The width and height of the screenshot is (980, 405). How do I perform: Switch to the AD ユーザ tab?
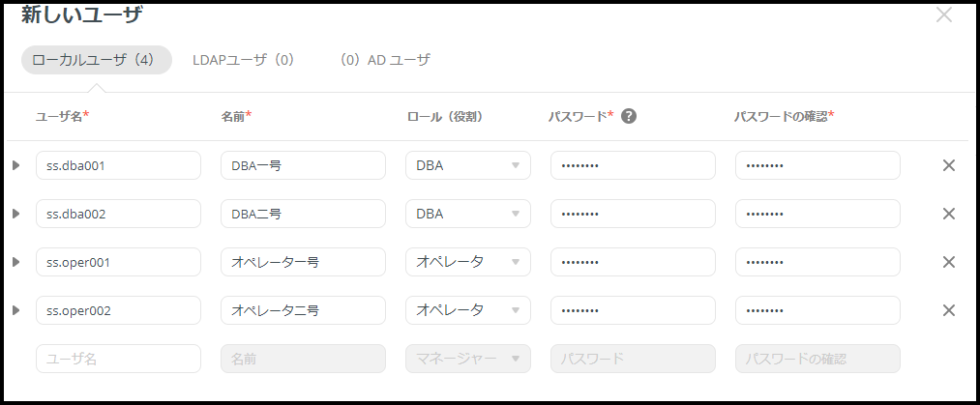click(x=385, y=60)
